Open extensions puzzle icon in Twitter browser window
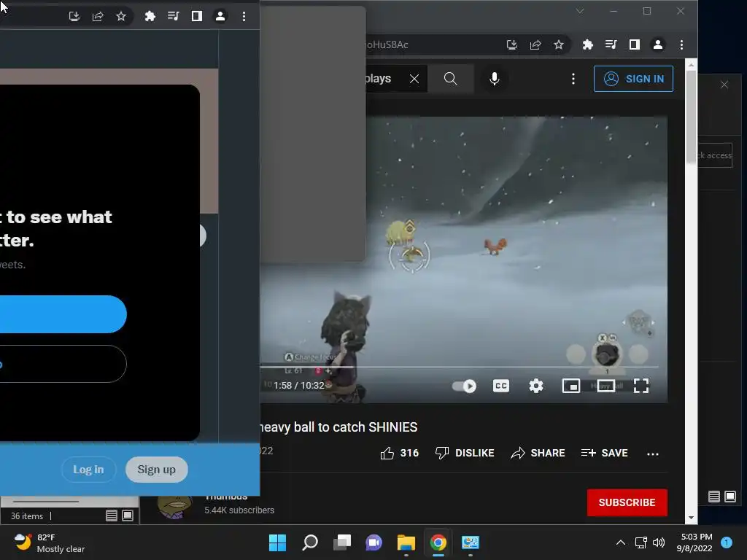747x560 pixels. coord(150,16)
